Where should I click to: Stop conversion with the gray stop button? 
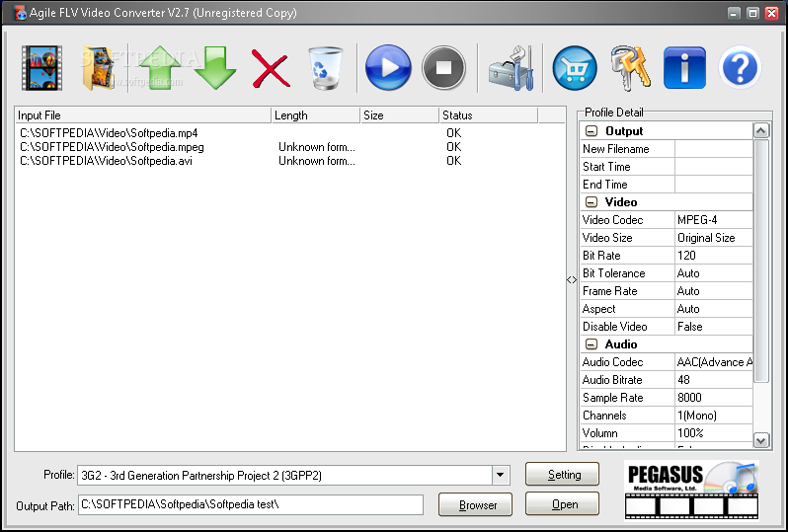click(x=443, y=68)
